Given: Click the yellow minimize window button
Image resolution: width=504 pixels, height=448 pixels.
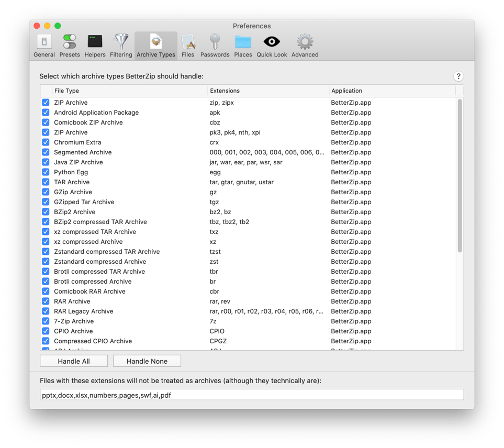Looking at the screenshot, I should (x=47, y=26).
